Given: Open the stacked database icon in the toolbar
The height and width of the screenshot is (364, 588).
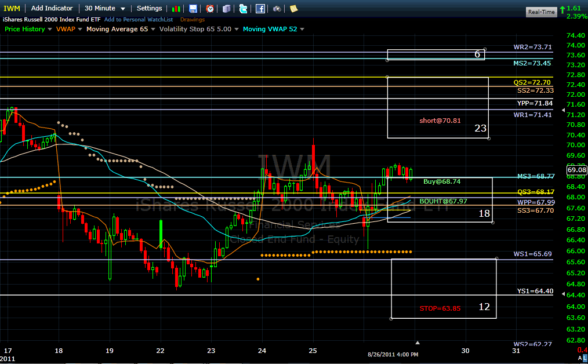Looking at the screenshot, I should [227, 9].
